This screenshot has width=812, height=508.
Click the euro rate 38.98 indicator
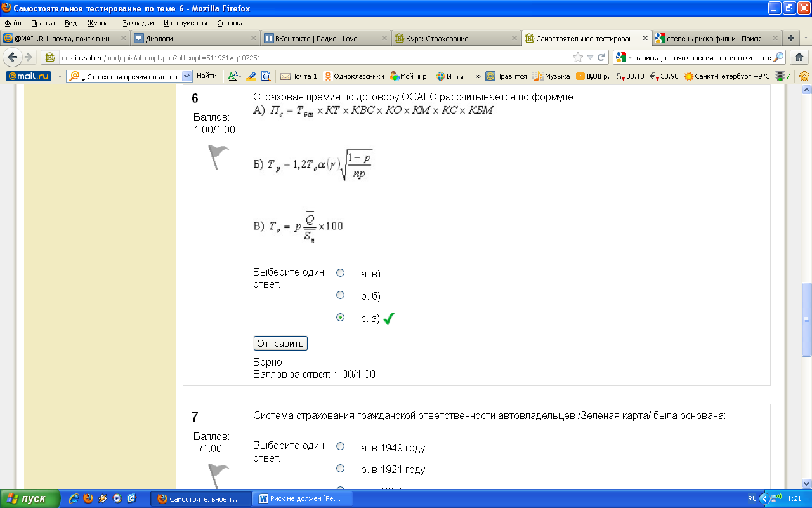[664, 76]
